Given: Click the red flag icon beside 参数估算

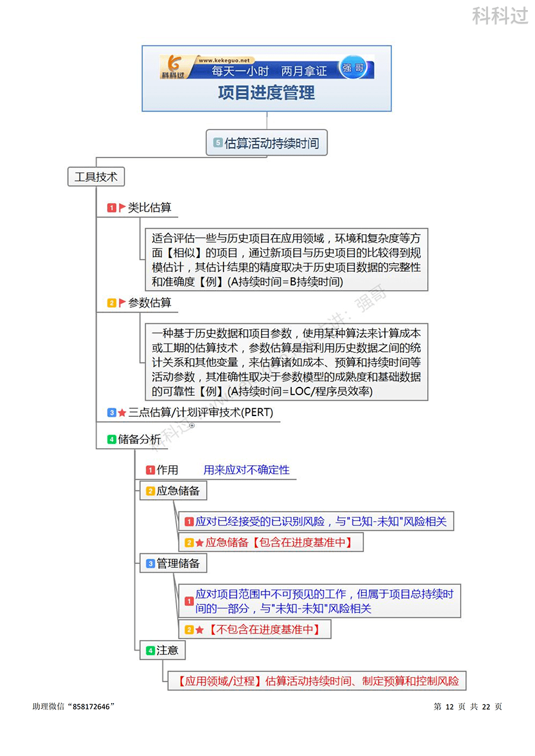Looking at the screenshot, I should pyautogui.click(x=122, y=303).
